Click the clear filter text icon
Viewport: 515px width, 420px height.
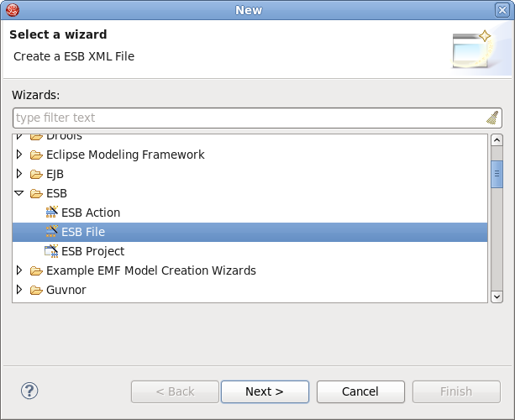492,118
